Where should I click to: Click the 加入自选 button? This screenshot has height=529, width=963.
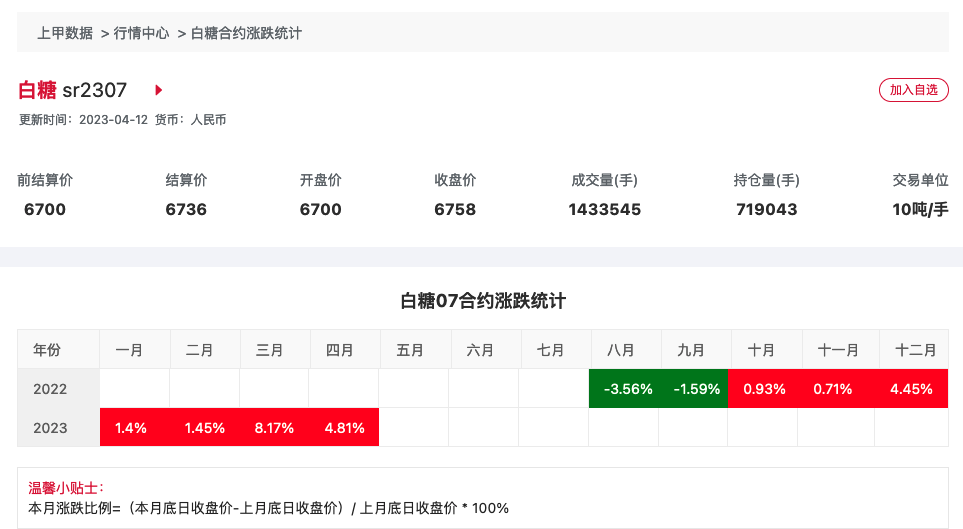point(913,90)
